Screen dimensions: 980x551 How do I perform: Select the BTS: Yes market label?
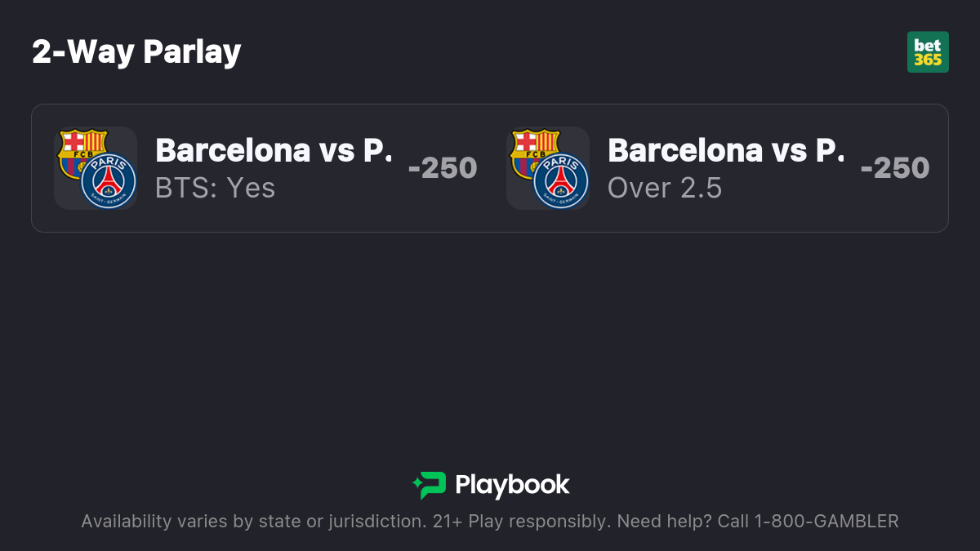216,188
